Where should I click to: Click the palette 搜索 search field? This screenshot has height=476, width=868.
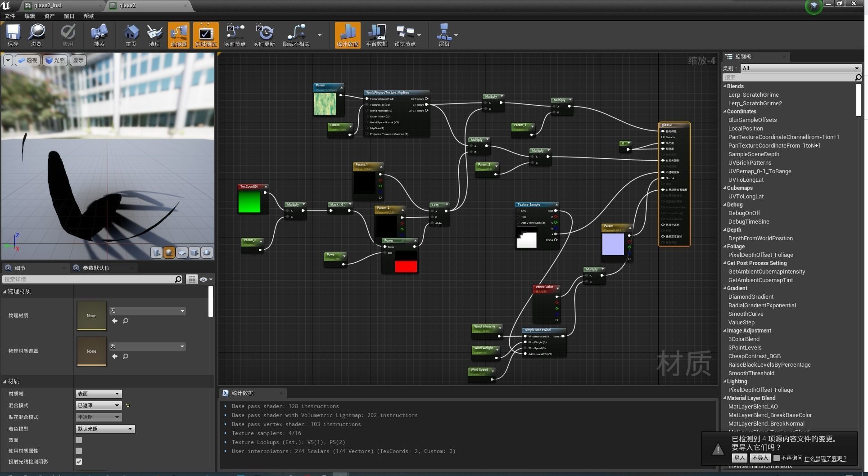pyautogui.click(x=792, y=77)
